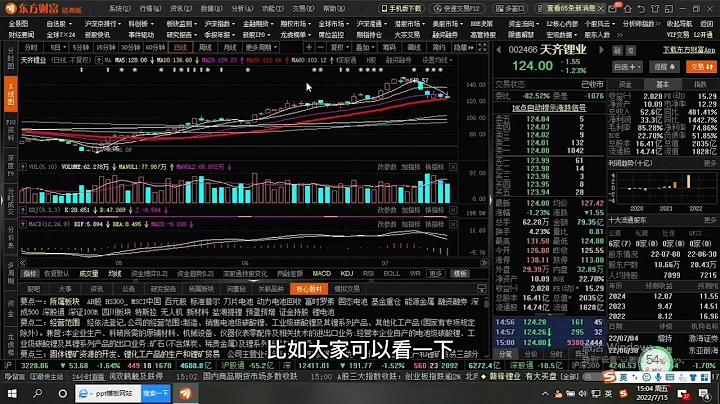Open the 系统(S) menu
720x404 pixels.
click(x=119, y=8)
